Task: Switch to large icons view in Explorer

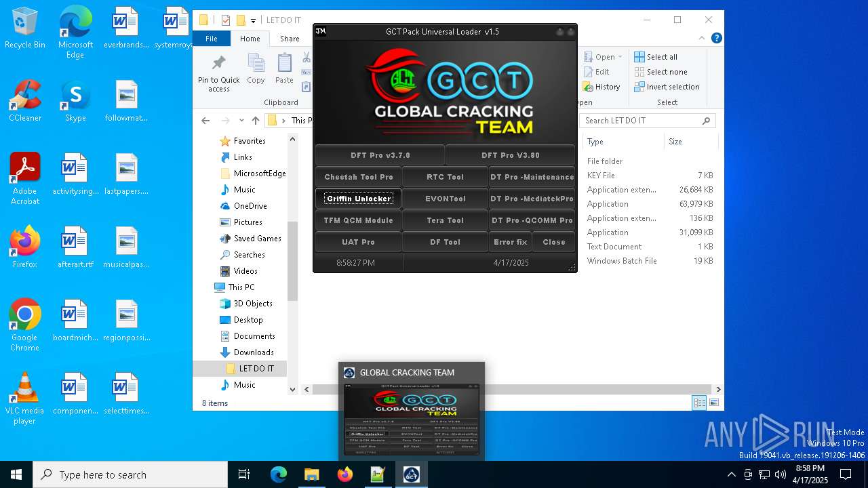Action: [x=713, y=403]
